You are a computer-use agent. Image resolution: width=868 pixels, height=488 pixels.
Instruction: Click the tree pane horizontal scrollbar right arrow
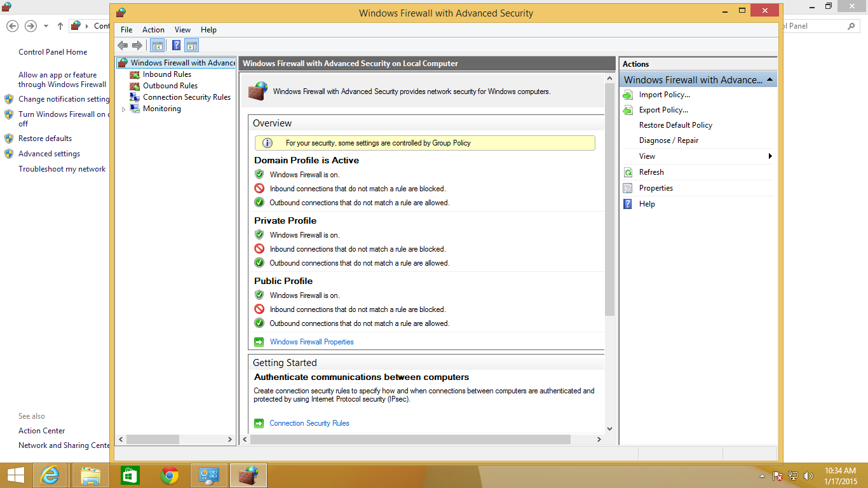tap(230, 439)
